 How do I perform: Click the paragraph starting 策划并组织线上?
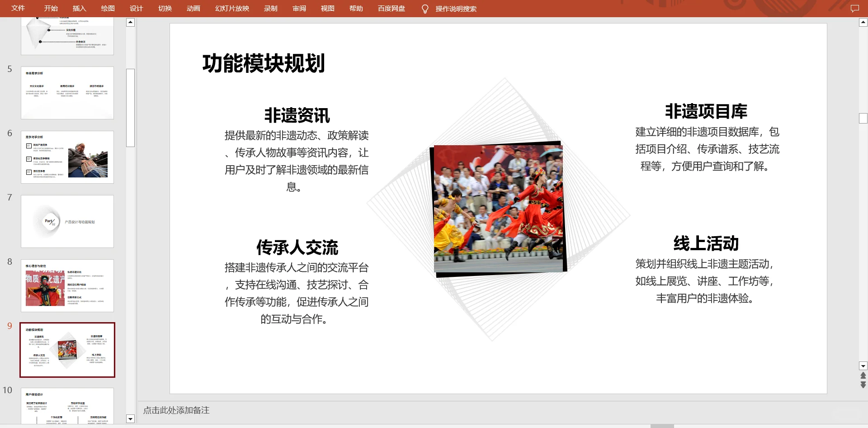(705, 281)
